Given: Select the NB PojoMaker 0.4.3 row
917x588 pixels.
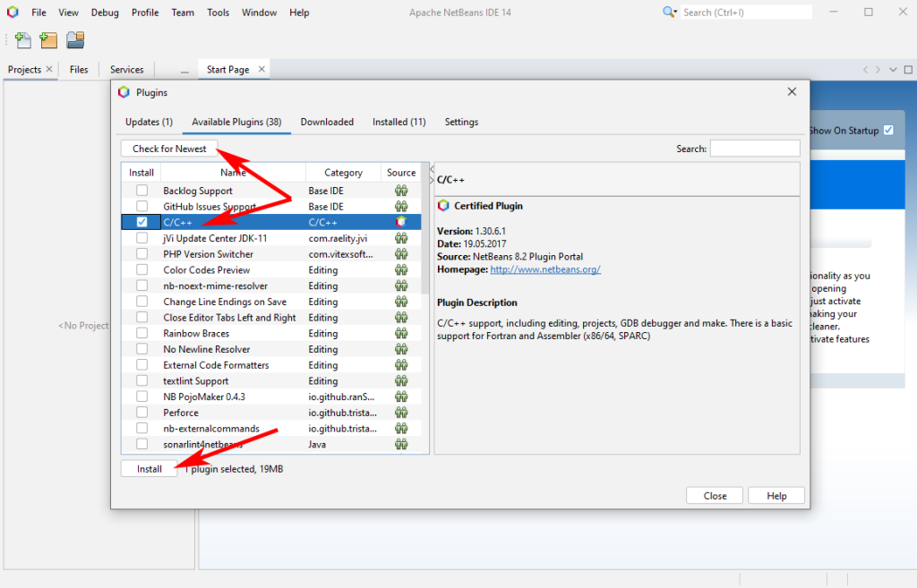Looking at the screenshot, I should coord(271,396).
